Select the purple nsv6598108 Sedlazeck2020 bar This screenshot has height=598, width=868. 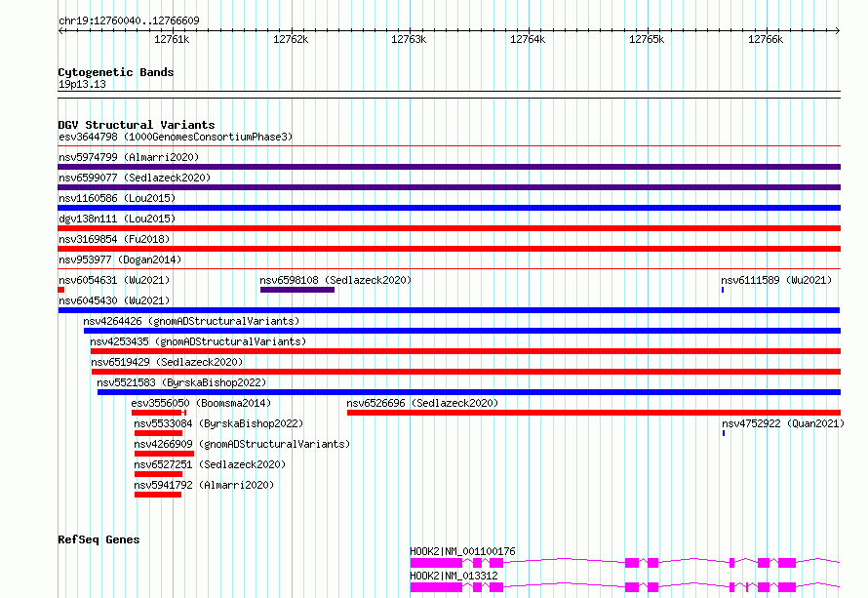click(x=297, y=290)
